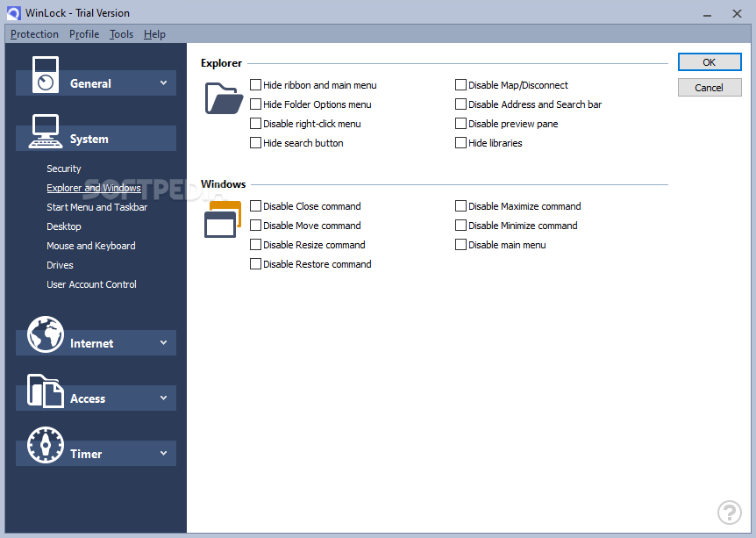The image size is (756, 538).
Task: Expand the Timer section chevron
Action: point(162,454)
